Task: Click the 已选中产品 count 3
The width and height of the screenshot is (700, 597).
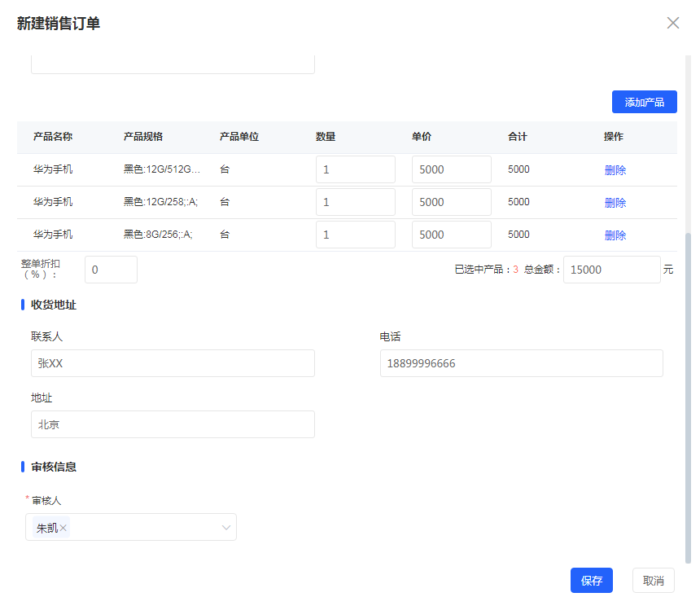Action: [515, 270]
